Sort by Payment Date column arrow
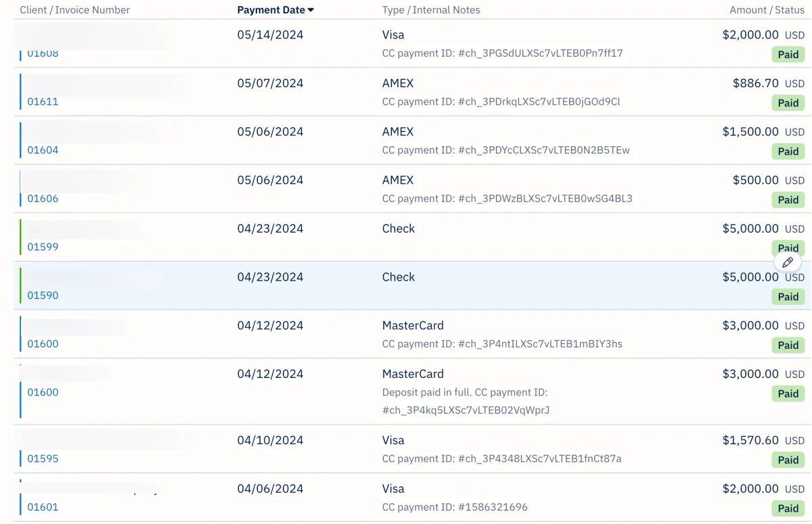The width and height of the screenshot is (812, 524). click(311, 10)
